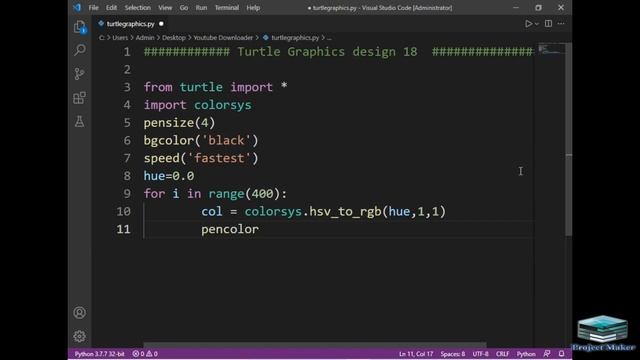The image size is (640, 360).
Task: Restore down the VS Code window
Action: [x=538, y=8]
